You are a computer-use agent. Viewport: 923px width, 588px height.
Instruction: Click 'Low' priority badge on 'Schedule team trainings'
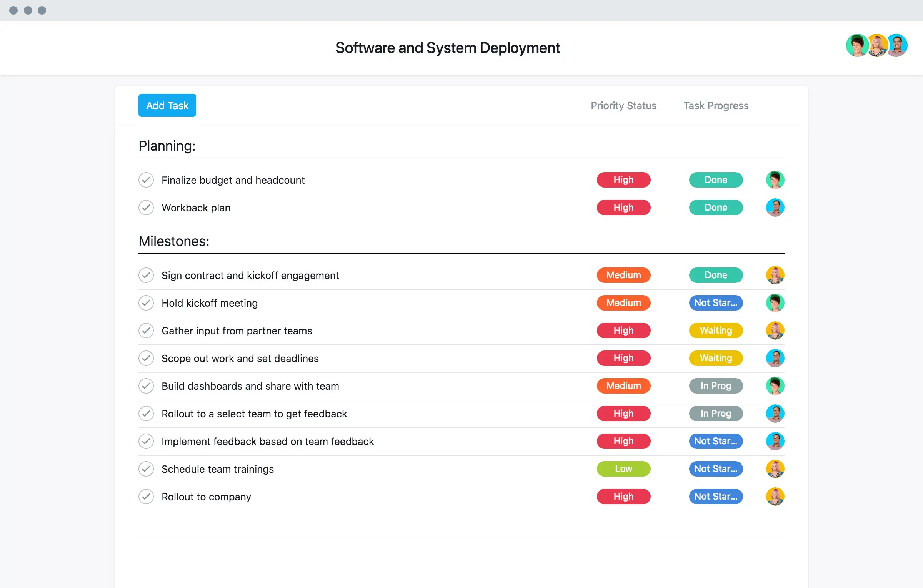(x=622, y=468)
